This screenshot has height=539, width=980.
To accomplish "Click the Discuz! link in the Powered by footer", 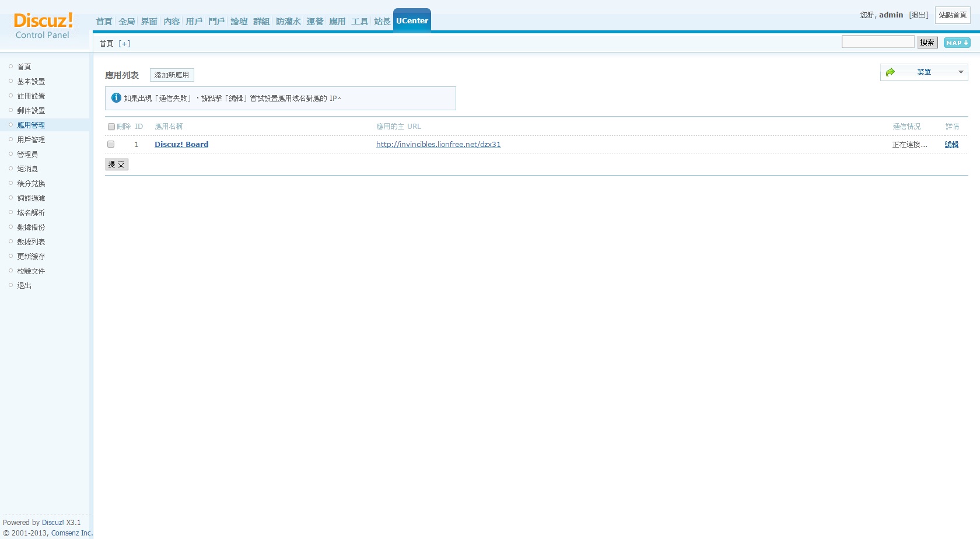I will pyautogui.click(x=53, y=523).
